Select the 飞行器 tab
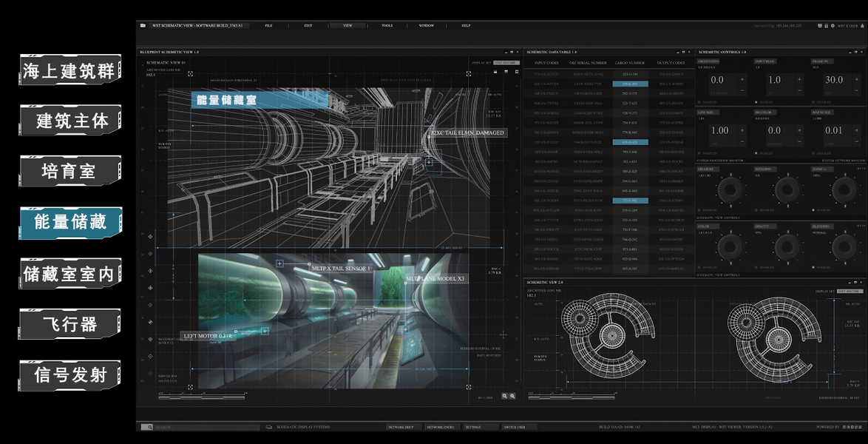The width and height of the screenshot is (868, 444). point(70,325)
